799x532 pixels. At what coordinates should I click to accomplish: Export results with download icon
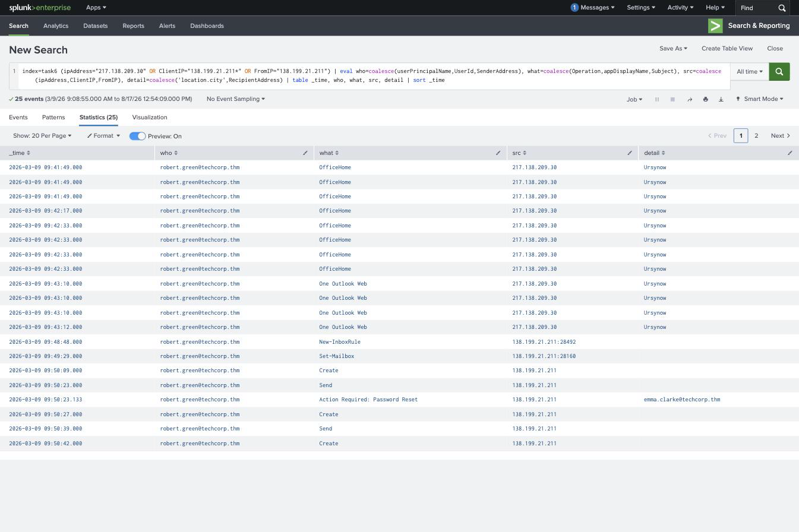click(721, 99)
